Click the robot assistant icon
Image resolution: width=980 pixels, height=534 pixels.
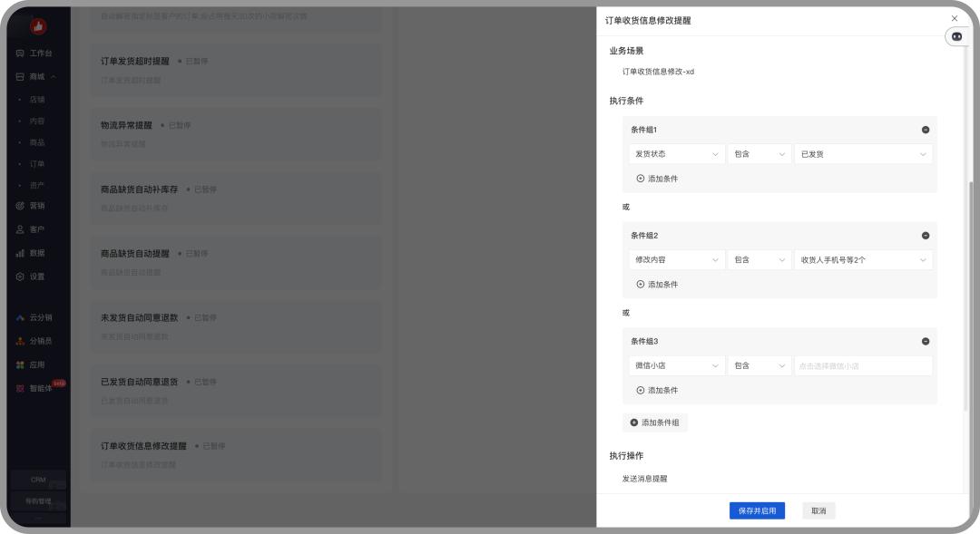[956, 36]
